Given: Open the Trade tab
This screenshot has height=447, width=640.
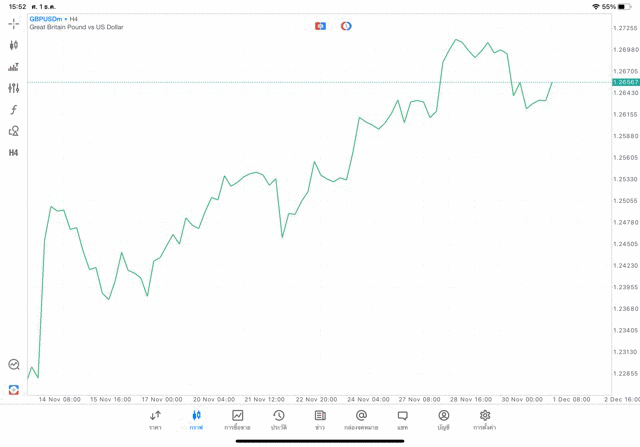Looking at the screenshot, I should [x=238, y=419].
